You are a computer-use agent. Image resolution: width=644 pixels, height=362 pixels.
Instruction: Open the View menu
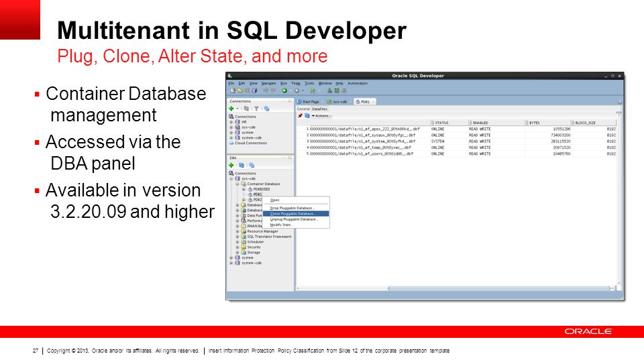[254, 83]
